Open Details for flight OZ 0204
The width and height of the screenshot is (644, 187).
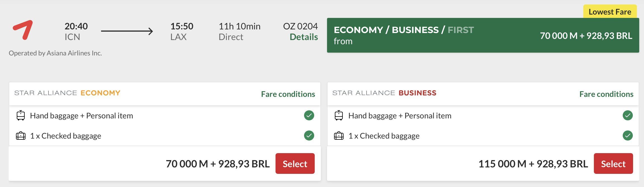tap(304, 37)
